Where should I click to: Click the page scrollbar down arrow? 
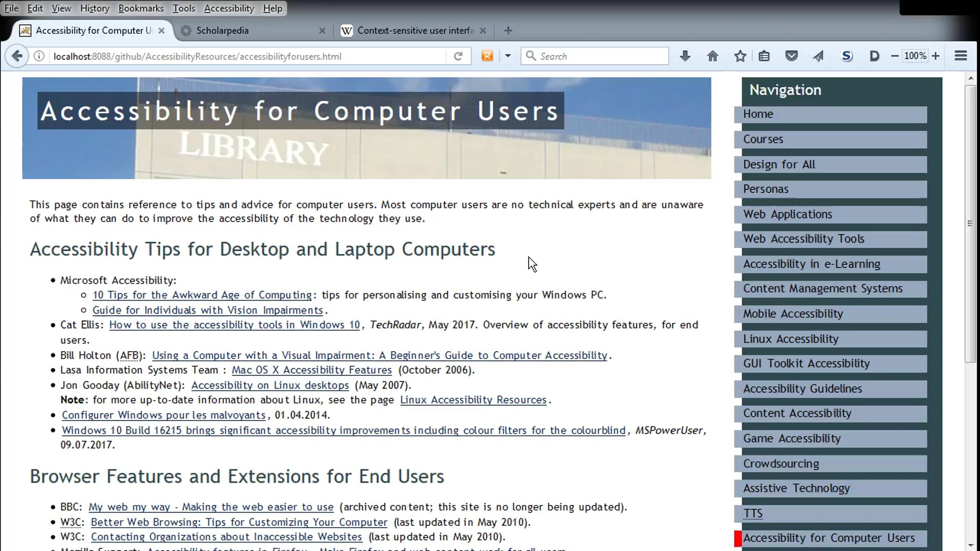(x=971, y=545)
